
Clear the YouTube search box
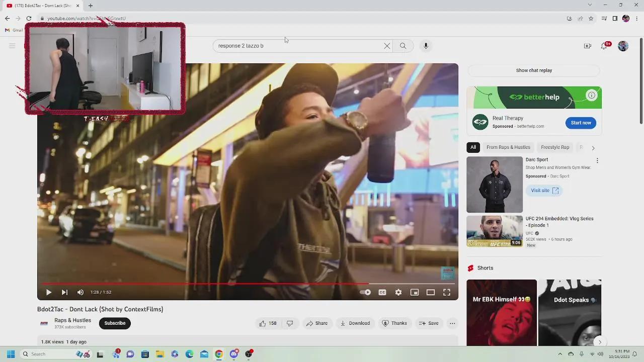click(387, 46)
